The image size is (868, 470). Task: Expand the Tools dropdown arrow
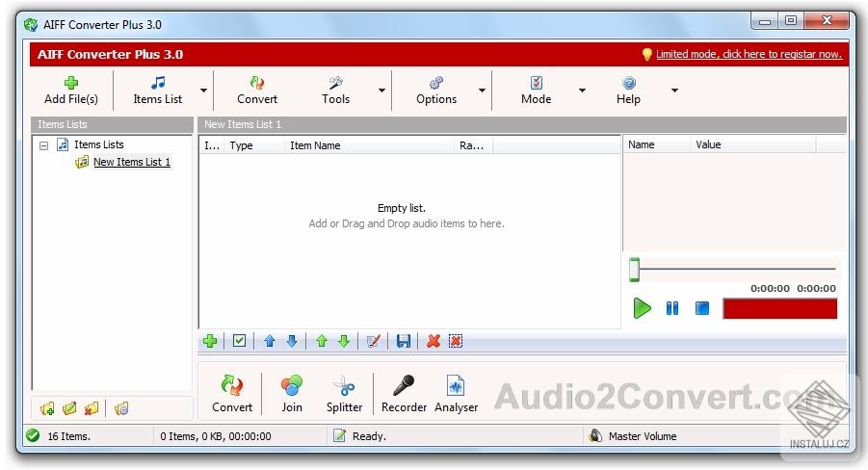click(x=381, y=91)
